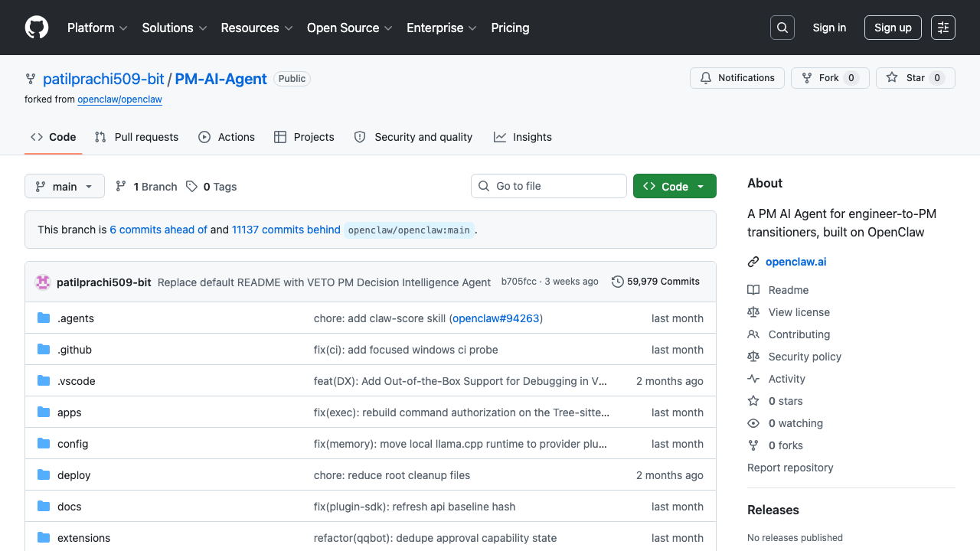The width and height of the screenshot is (980, 551).
Task: Switch to the Projects tab
Action: point(304,137)
